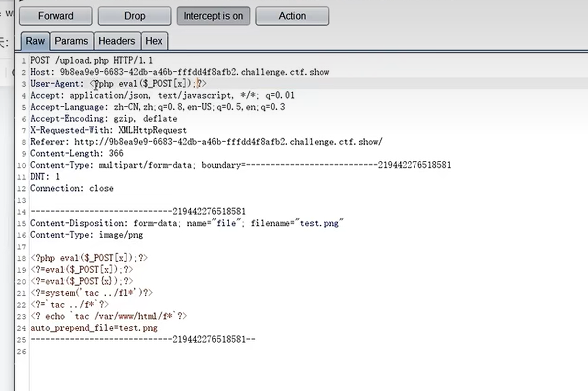This screenshot has height=391, width=588.
Task: Switch to the Raw tab
Action: [35, 41]
